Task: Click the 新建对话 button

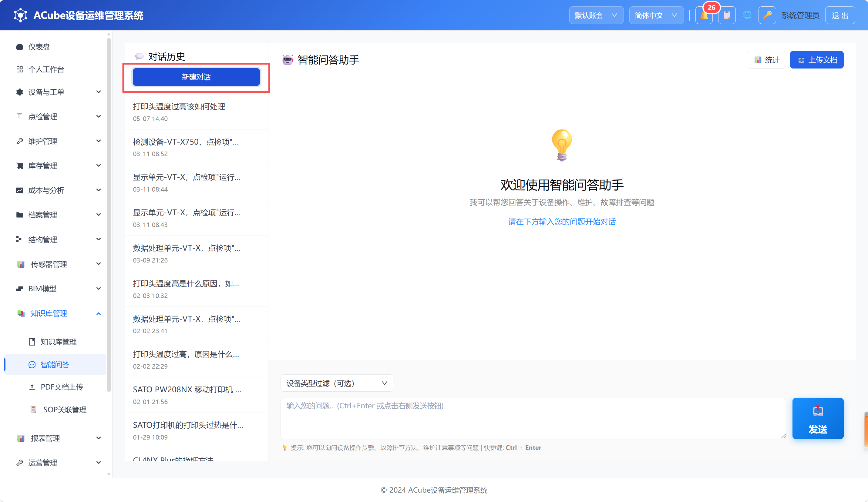Action: (196, 77)
